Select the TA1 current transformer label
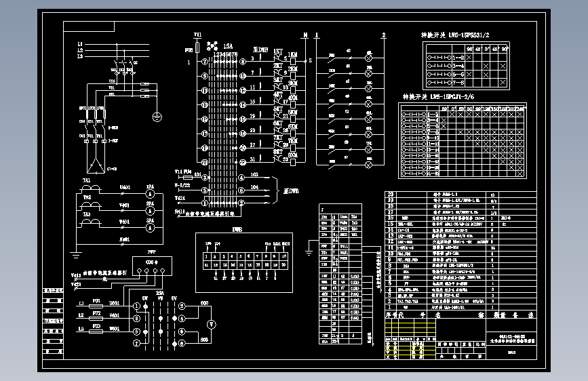Image resolution: width=588 pixels, height=381 pixels. pyautogui.click(x=87, y=180)
